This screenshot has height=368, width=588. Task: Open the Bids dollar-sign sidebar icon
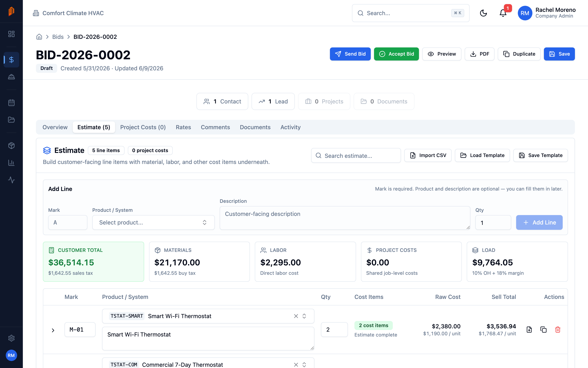11,60
